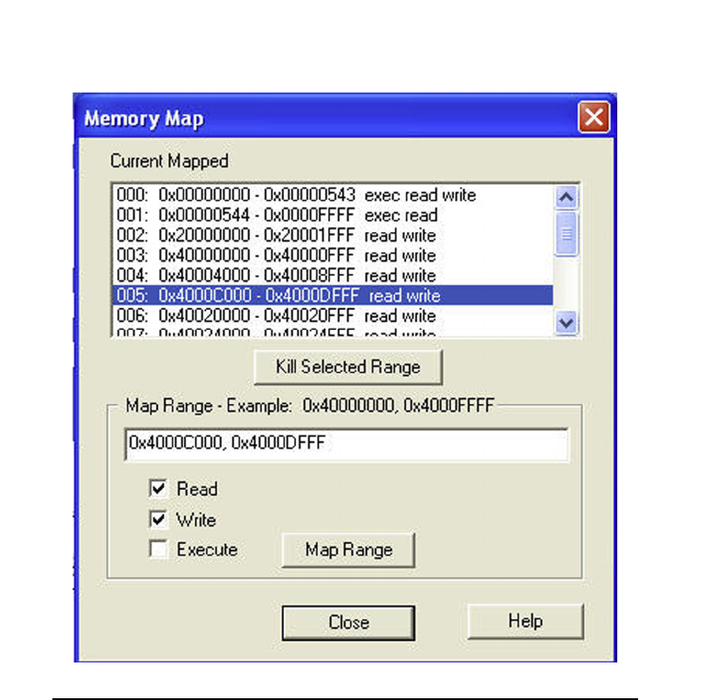The width and height of the screenshot is (728, 700).
Task: Uncheck the Write checkbox
Action: pyautogui.click(x=158, y=519)
